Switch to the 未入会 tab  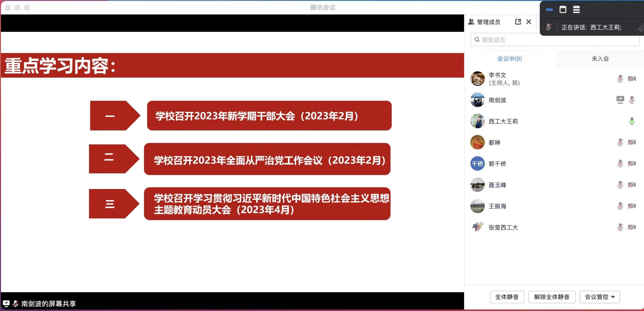point(600,59)
